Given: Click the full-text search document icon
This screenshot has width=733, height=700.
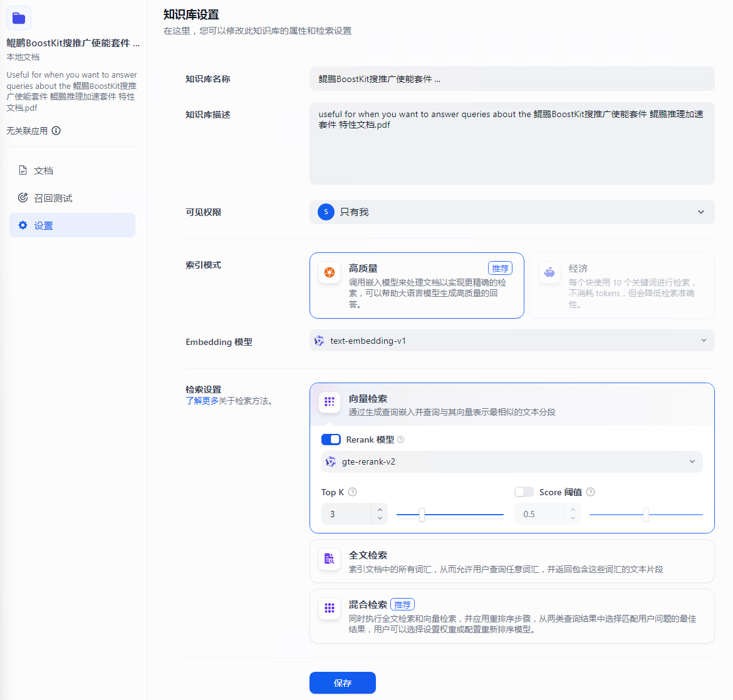Looking at the screenshot, I should pyautogui.click(x=330, y=559).
